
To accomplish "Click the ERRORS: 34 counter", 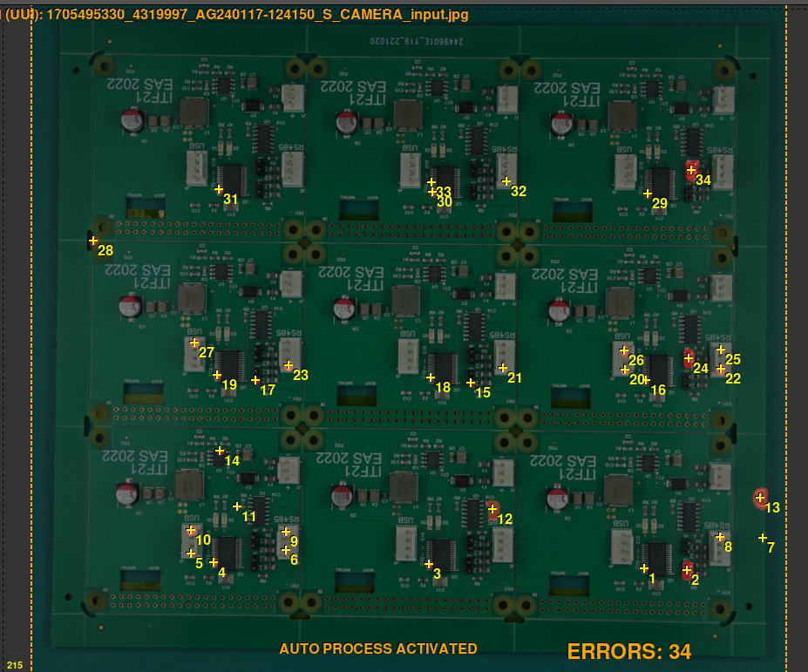I will point(628,651).
